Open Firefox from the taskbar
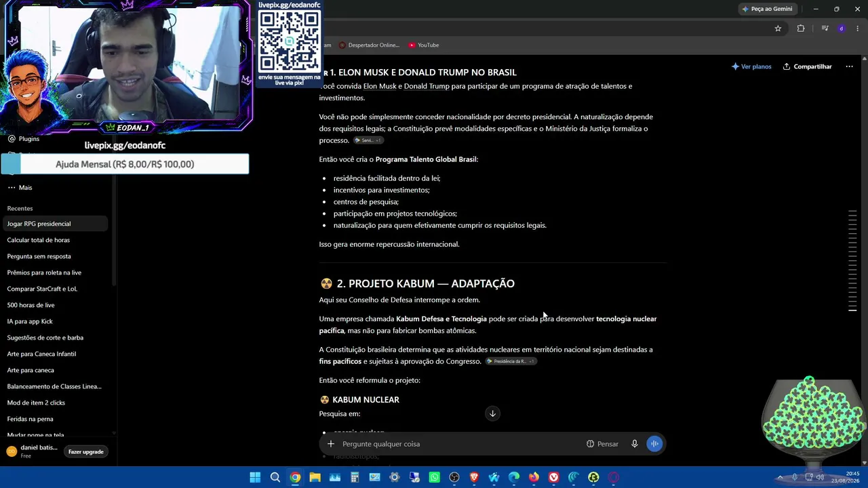 pos(534,478)
